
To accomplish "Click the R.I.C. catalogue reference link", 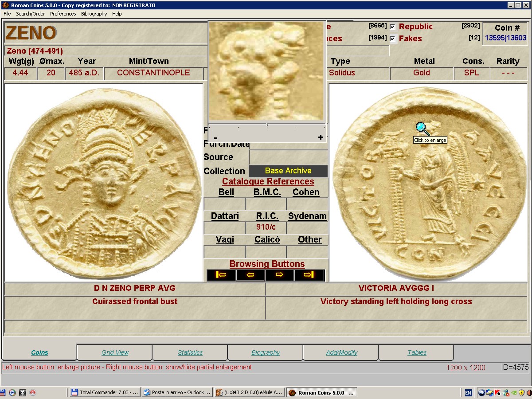I will click(267, 216).
